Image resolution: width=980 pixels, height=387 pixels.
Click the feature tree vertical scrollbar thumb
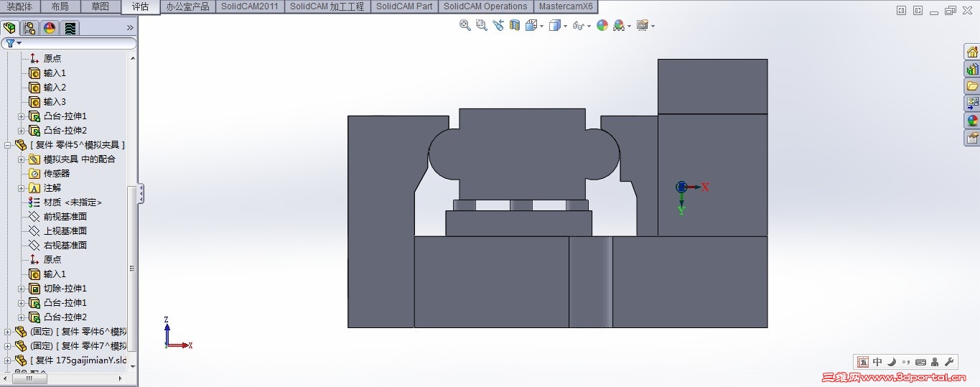(132, 268)
